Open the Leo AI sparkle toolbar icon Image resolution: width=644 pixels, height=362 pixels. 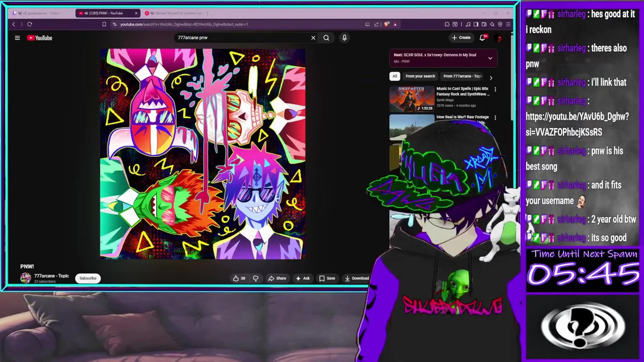click(492, 24)
